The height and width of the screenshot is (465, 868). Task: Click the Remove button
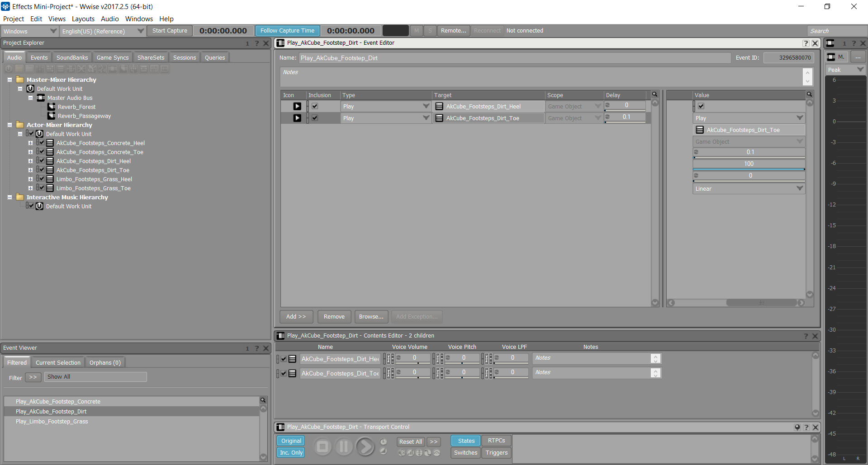click(x=334, y=317)
